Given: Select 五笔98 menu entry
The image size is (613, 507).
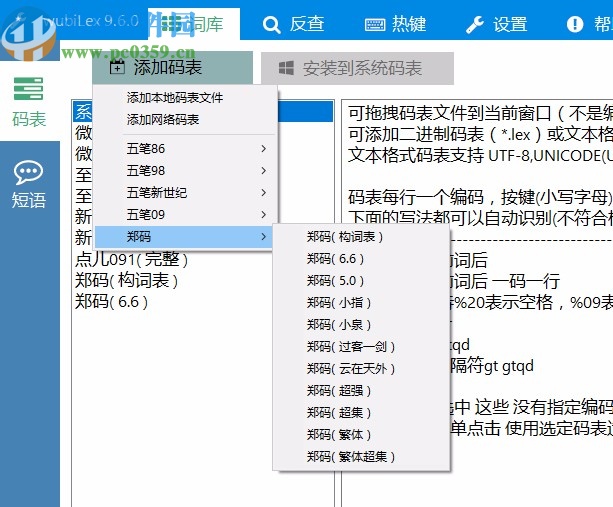Looking at the screenshot, I should click(x=185, y=170).
